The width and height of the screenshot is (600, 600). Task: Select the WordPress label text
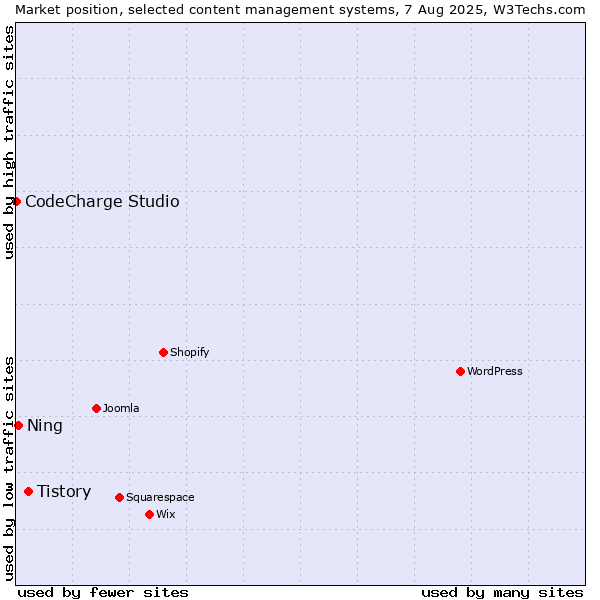pos(495,371)
